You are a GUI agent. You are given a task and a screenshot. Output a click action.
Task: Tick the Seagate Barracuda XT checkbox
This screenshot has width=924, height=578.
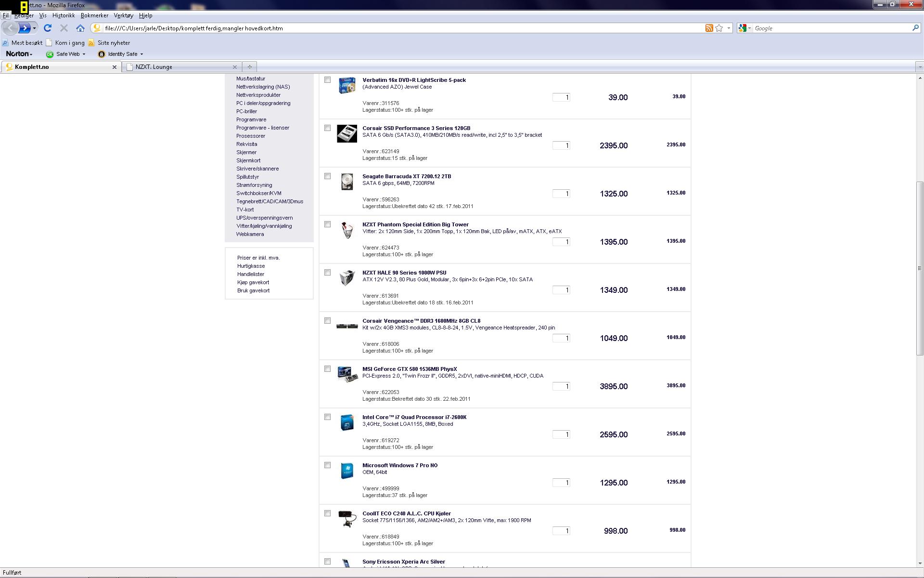coord(328,176)
